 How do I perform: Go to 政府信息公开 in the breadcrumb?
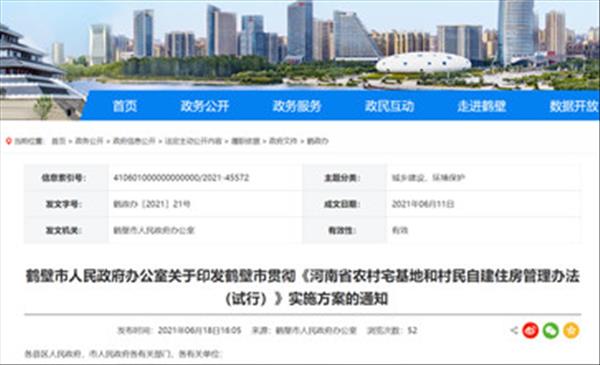[x=134, y=141]
